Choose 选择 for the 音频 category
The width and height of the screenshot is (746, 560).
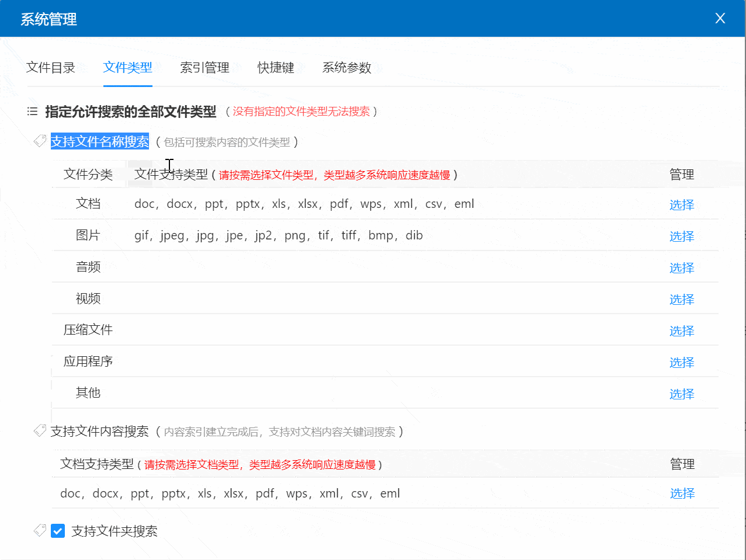(681, 268)
